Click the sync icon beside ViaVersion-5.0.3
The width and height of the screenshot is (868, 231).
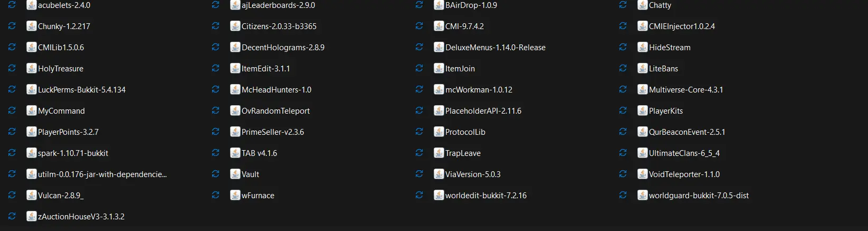pyautogui.click(x=419, y=174)
